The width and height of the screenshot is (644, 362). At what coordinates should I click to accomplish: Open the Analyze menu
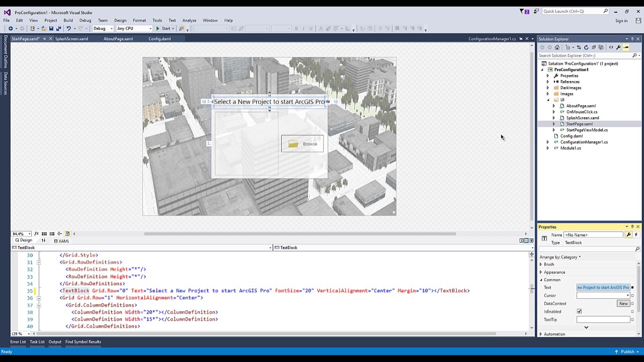pyautogui.click(x=189, y=20)
